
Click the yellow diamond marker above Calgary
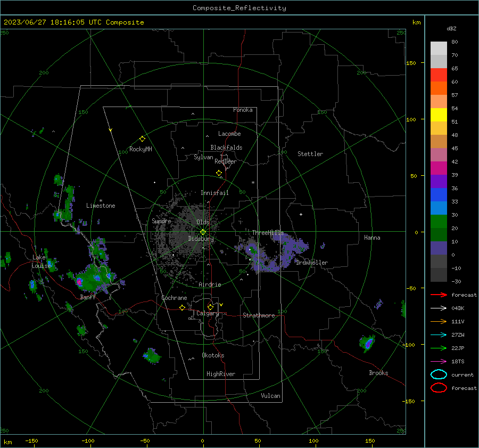point(210,307)
